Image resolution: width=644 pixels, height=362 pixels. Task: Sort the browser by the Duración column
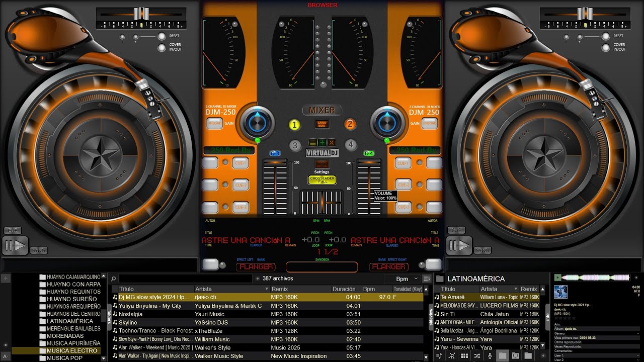tap(344, 289)
